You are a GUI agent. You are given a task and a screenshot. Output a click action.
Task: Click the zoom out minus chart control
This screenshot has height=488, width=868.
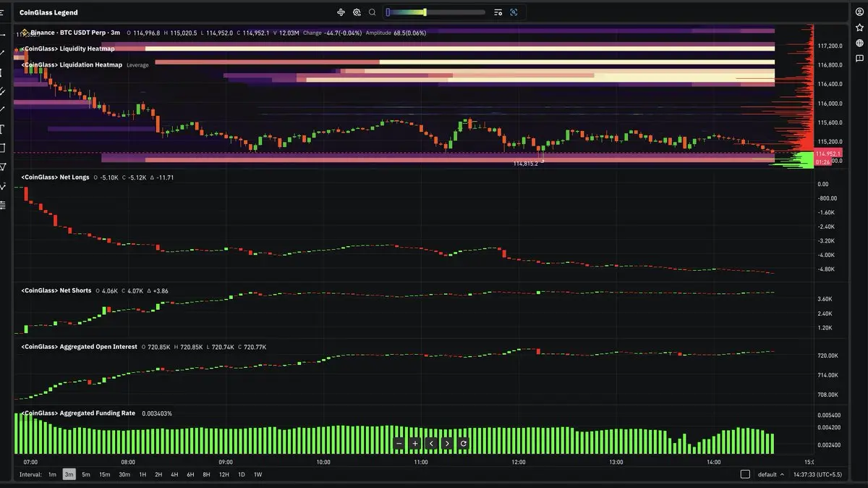coord(399,443)
